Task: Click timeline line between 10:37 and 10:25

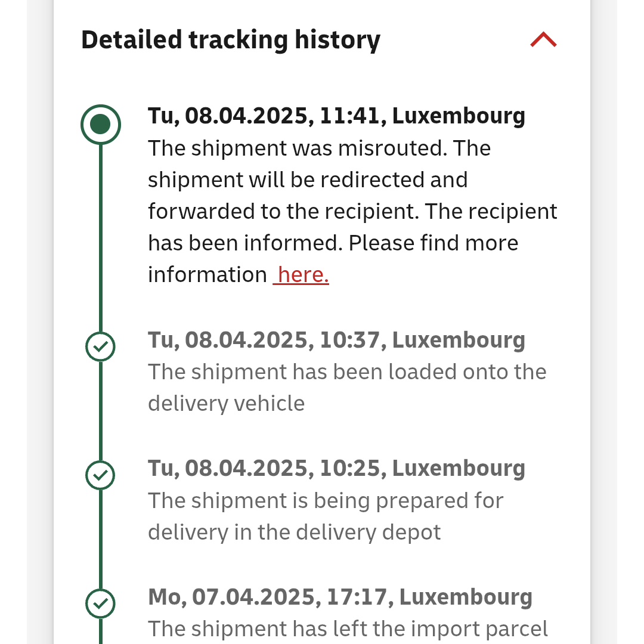Action: (101, 411)
